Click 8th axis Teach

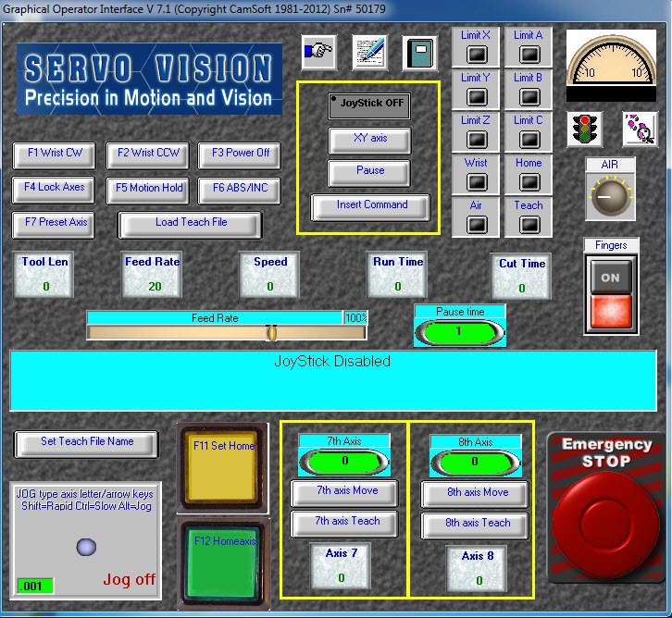pos(475,525)
